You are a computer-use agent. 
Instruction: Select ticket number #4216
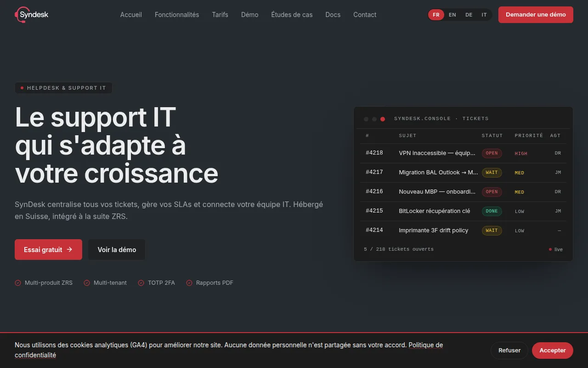(x=374, y=191)
